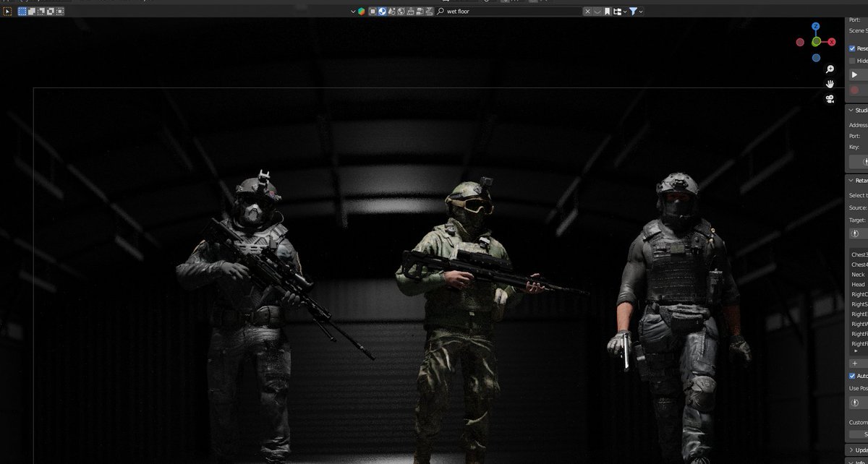This screenshot has width=868, height=464.
Task: Clear the wet floor search text
Action: (x=587, y=12)
